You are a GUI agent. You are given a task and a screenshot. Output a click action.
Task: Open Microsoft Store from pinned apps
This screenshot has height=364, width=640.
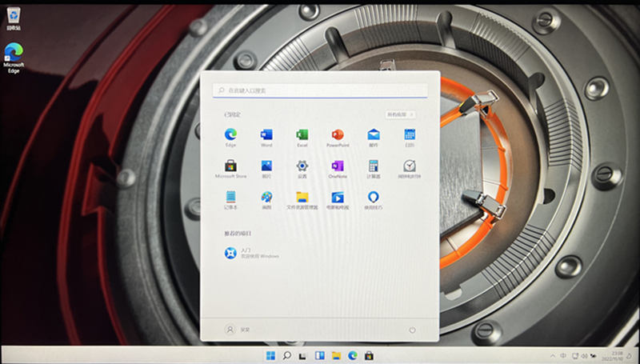click(x=230, y=169)
